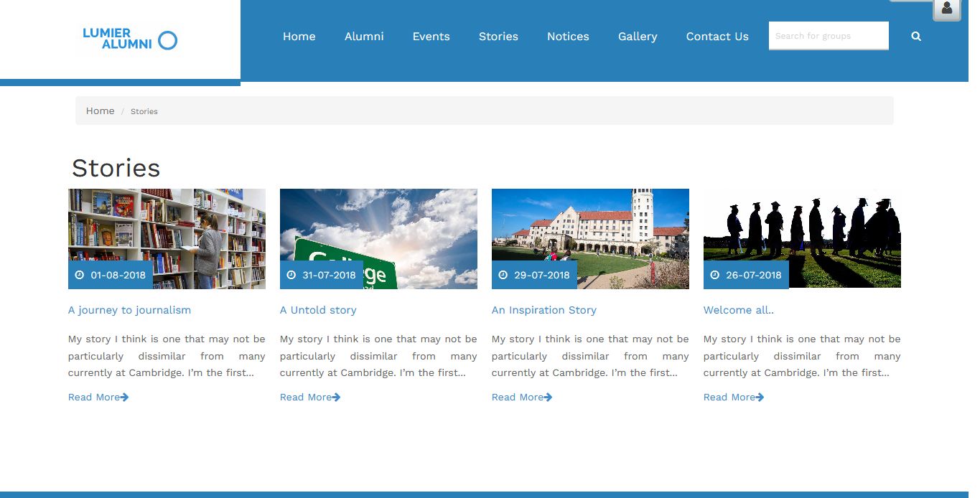Open the Notices menu item
980x498 pixels.
click(568, 37)
